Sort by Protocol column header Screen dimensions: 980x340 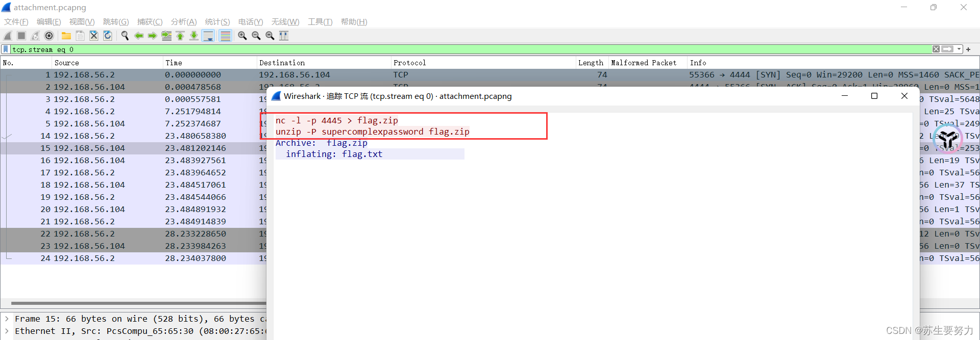click(483, 63)
